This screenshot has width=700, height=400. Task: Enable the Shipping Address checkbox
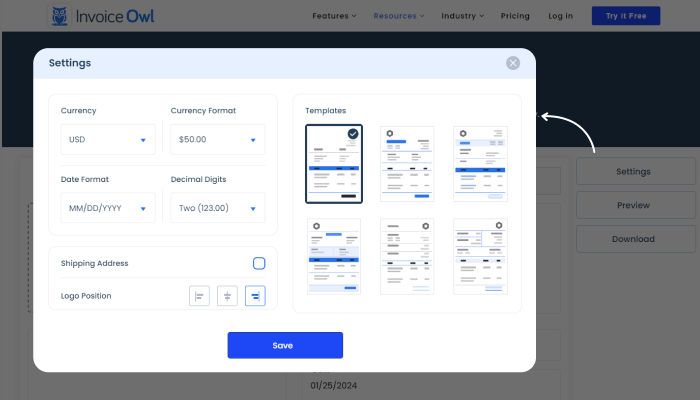coord(259,264)
